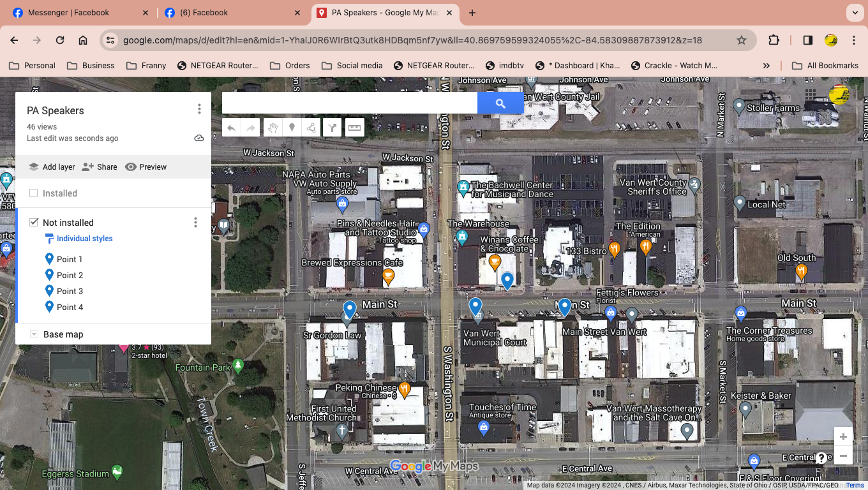Viewport: 868px width, 490px height.
Task: Open the map help question mark
Action: click(821, 457)
